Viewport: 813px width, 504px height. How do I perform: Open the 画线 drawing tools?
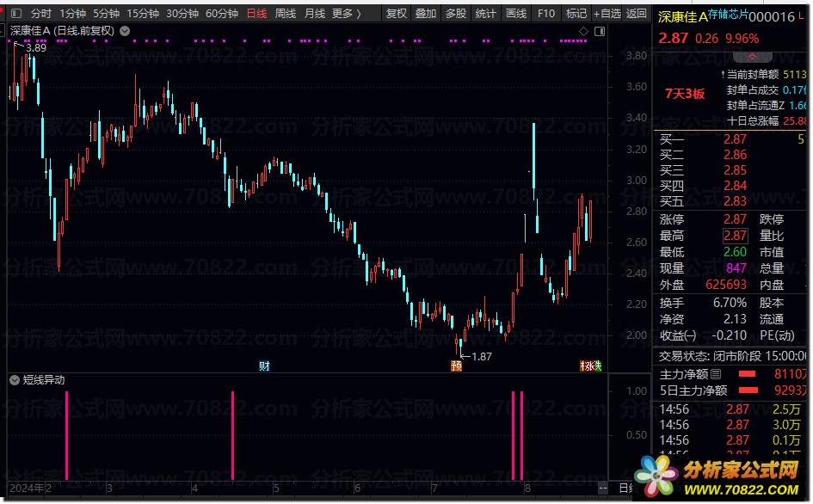[516, 14]
